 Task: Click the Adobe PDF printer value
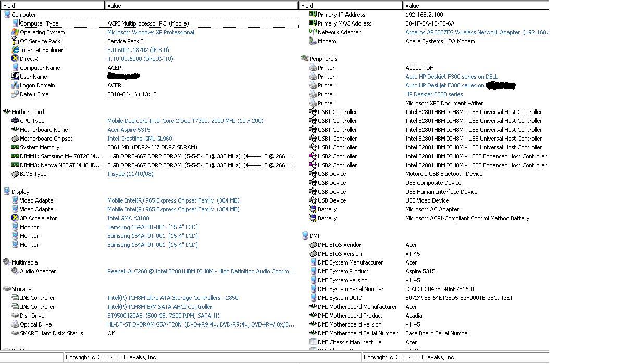click(x=419, y=68)
